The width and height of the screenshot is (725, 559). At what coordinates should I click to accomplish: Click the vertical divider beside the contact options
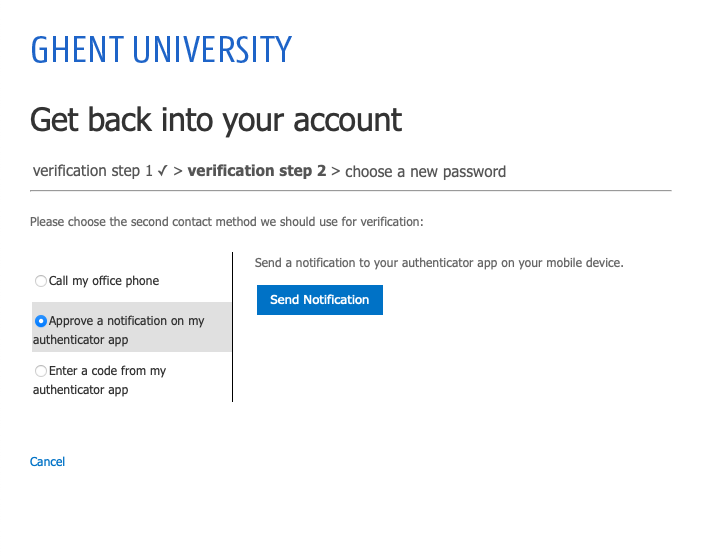[233, 327]
